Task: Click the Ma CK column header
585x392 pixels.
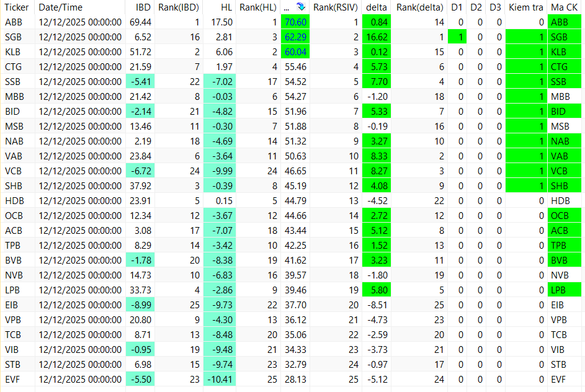Action: click(x=564, y=7)
